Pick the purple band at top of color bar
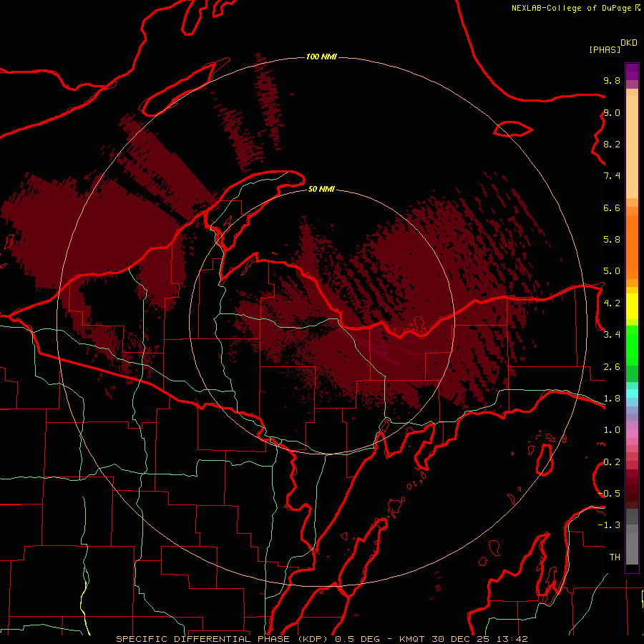Screen dimensions: 644x644 click(x=632, y=72)
